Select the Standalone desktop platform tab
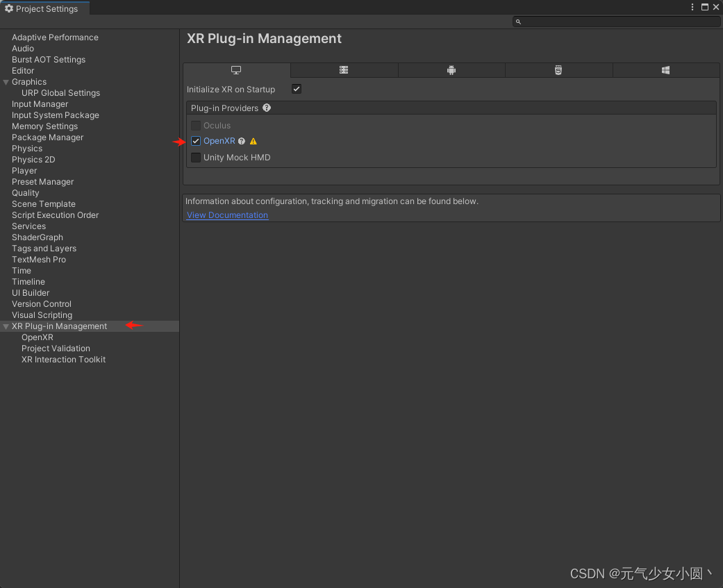Viewport: 723px width, 588px height. 237,70
